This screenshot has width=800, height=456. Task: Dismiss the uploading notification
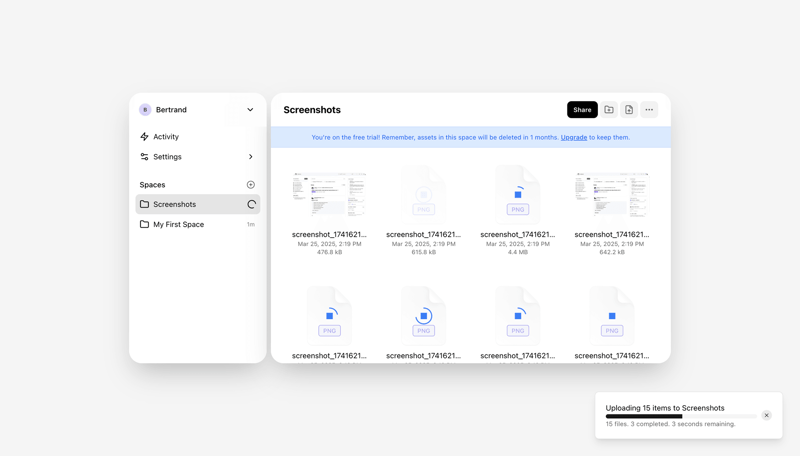click(x=766, y=415)
